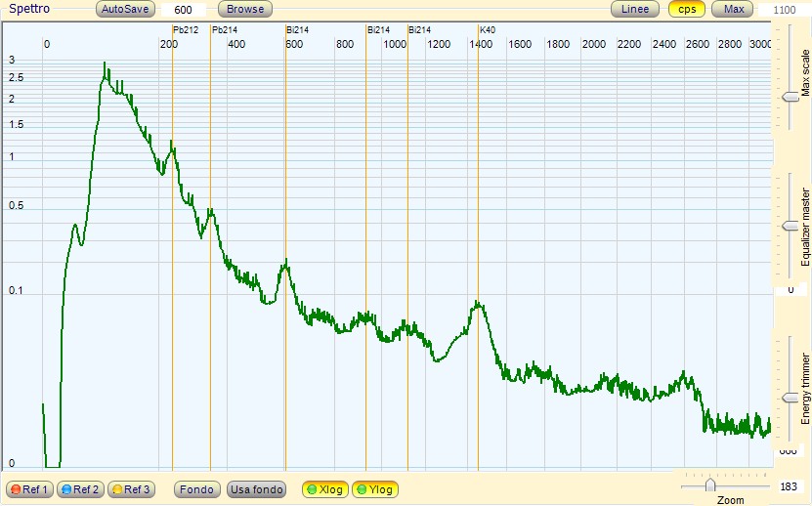Toggle the cps units button
Image resolution: width=812 pixels, height=506 pixels.
(687, 9)
